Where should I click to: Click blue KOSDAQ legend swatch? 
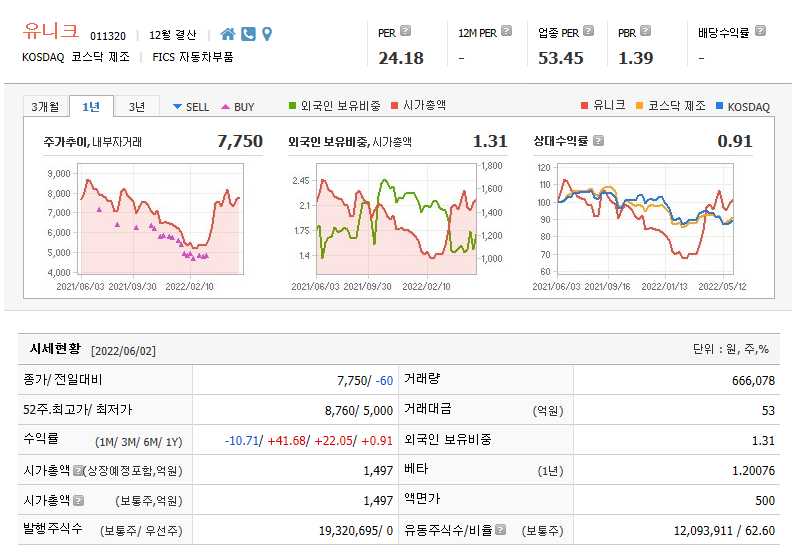tap(719, 106)
